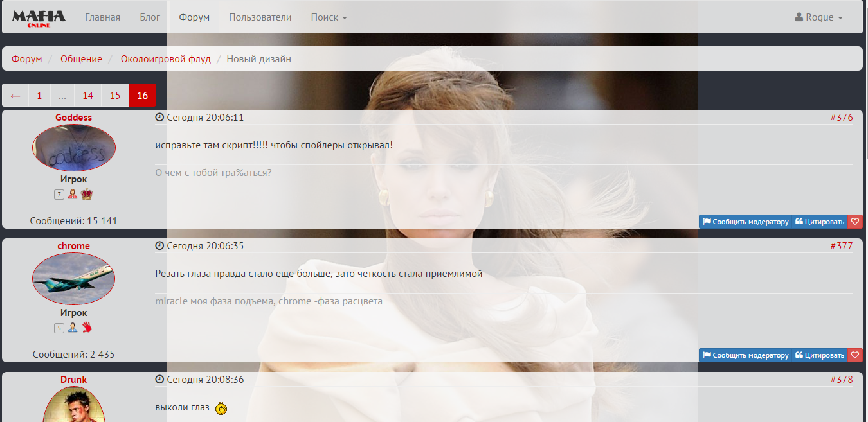868x422 pixels.
Task: Click the MAFIA Online logo
Action: 39,17
